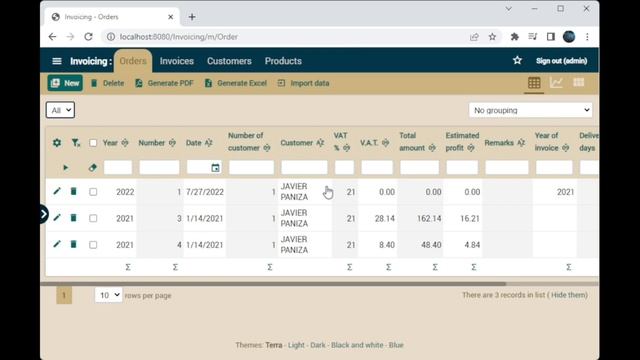Image resolution: width=640 pixels, height=360 pixels.
Task: Switch to list table view icon
Action: tap(534, 83)
